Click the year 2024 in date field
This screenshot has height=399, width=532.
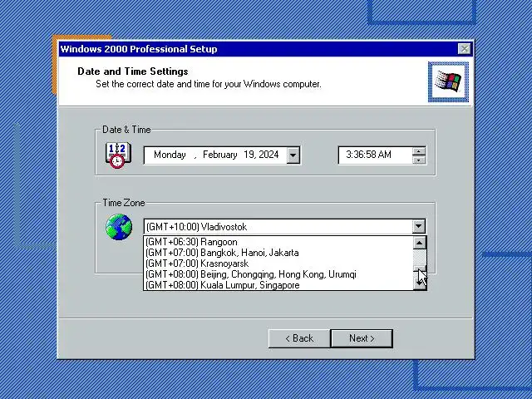tap(268, 155)
